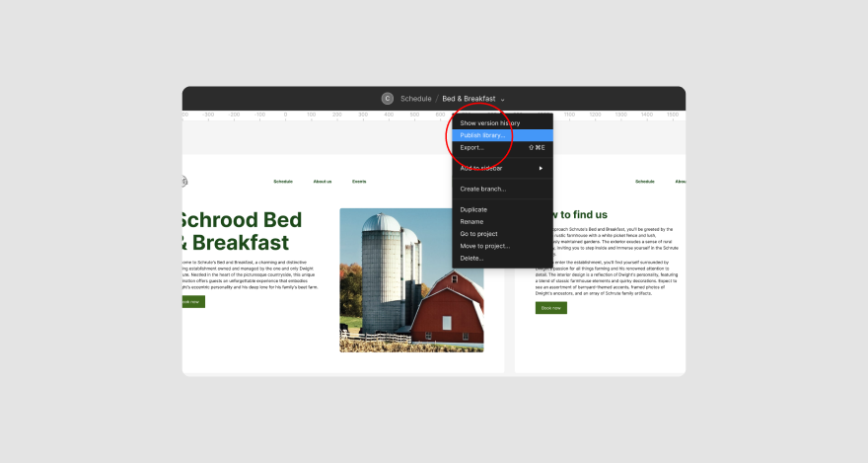868x463 pixels.
Task: Select Rename in the menu
Action: (x=503, y=221)
